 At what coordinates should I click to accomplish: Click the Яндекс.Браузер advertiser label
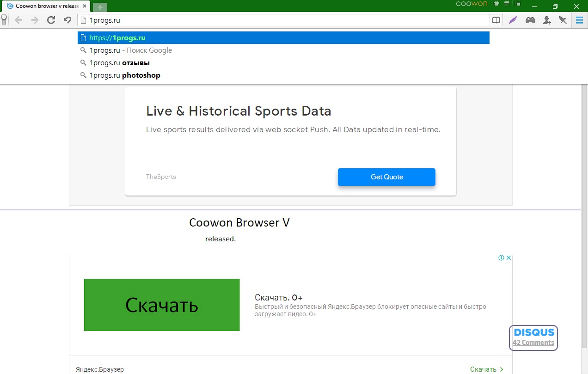100,369
